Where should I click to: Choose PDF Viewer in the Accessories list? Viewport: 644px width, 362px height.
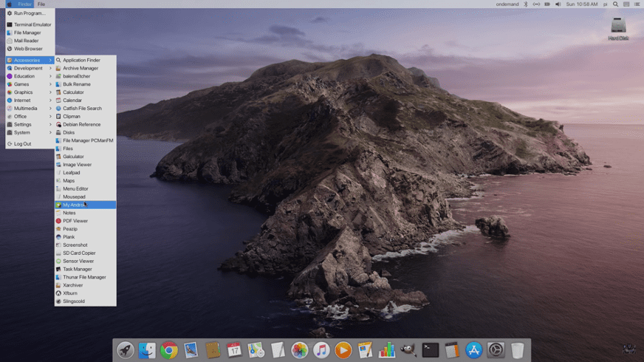pos(75,221)
